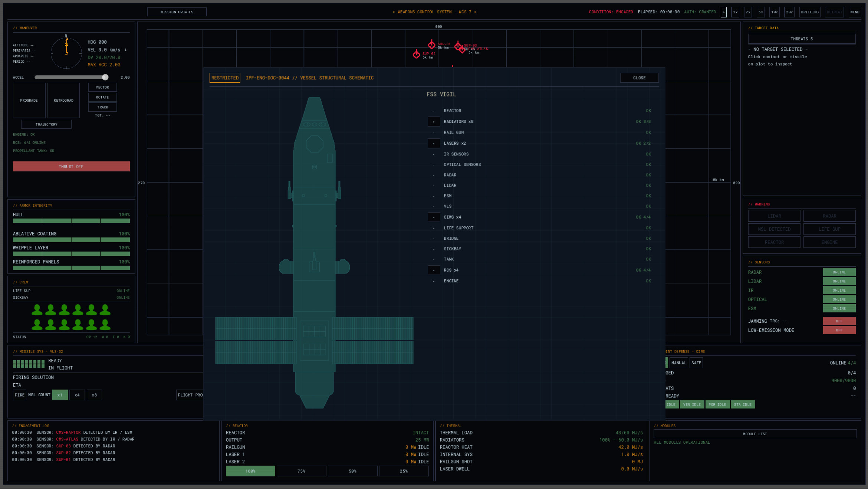Open the MENU
Image resolution: width=868 pixels, height=489 pixels.
[x=855, y=12]
